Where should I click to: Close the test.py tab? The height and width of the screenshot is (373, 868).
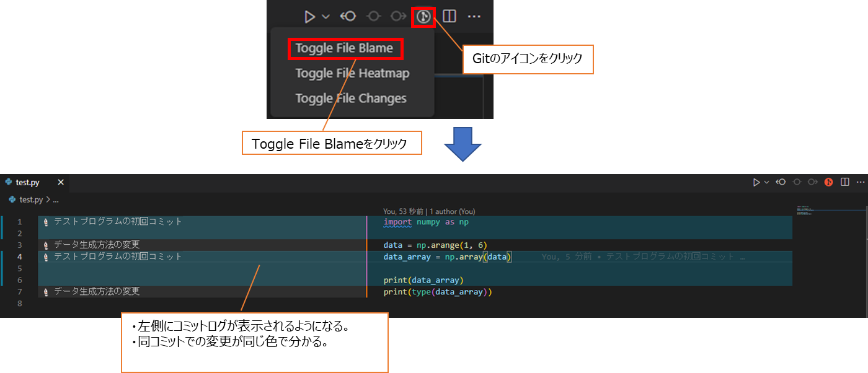tap(60, 182)
